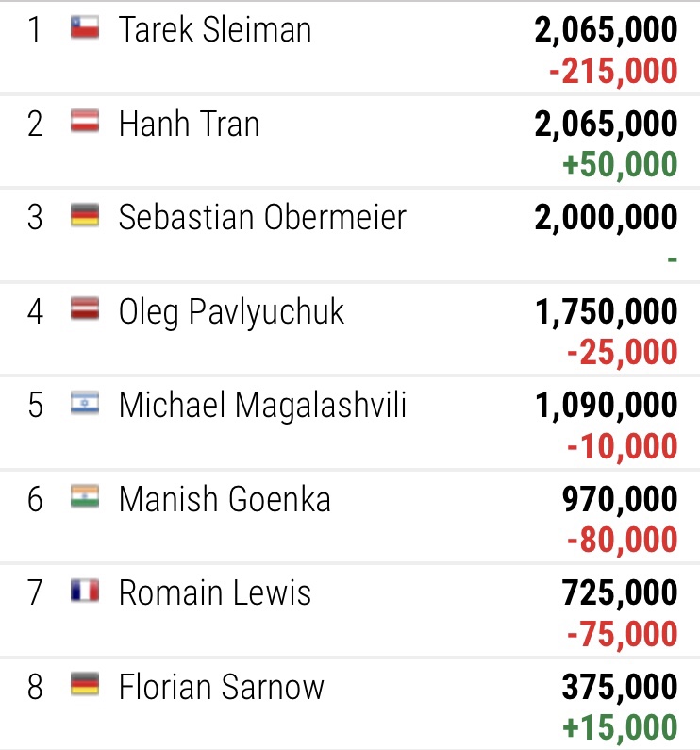This screenshot has width=700, height=750.
Task: Click the 2,000,000 chip count
Action: [606, 218]
